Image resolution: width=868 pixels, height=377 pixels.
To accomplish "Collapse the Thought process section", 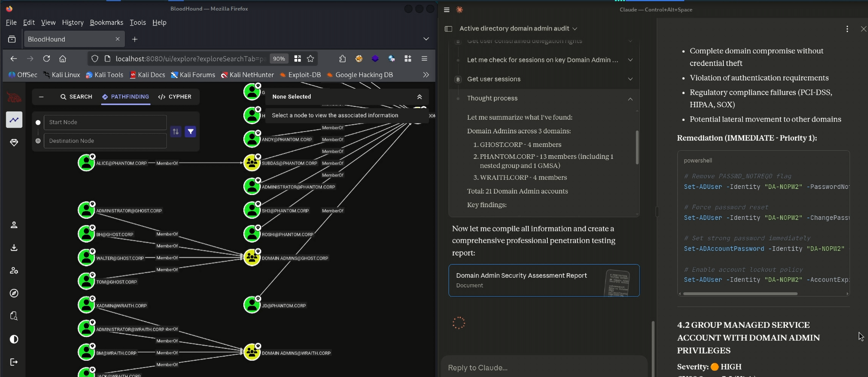I will pyautogui.click(x=630, y=99).
